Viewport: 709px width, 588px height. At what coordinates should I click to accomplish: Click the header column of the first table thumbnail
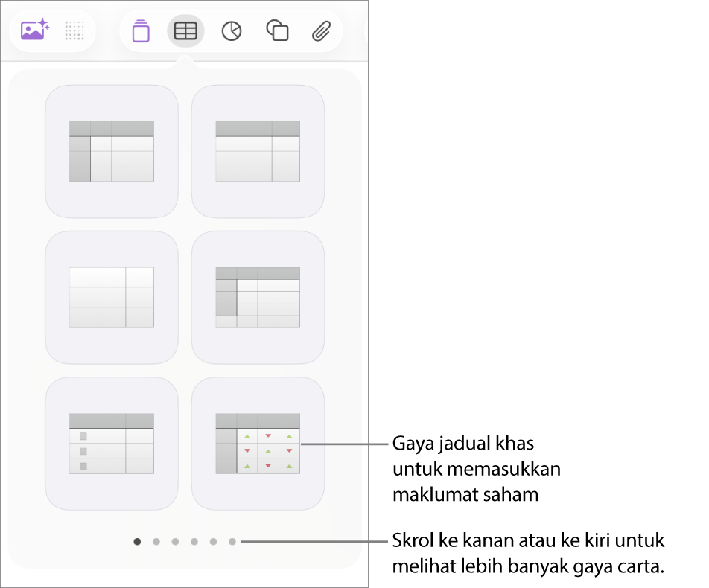click(x=80, y=159)
